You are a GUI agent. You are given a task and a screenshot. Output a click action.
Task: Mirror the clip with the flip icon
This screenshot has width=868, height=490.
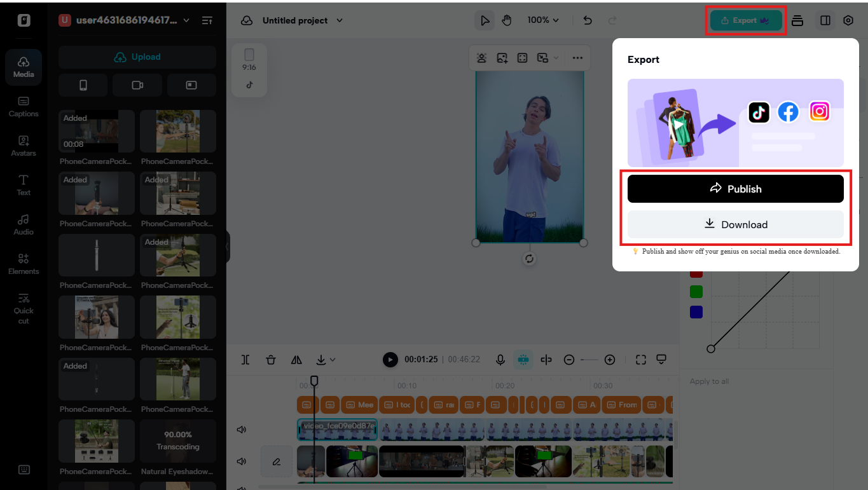point(296,359)
